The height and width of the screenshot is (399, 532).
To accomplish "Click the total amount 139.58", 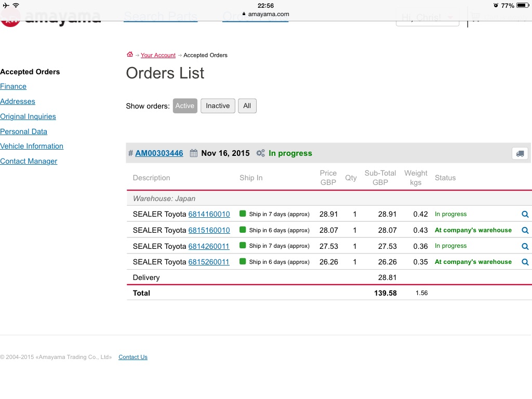I will coord(385,293).
